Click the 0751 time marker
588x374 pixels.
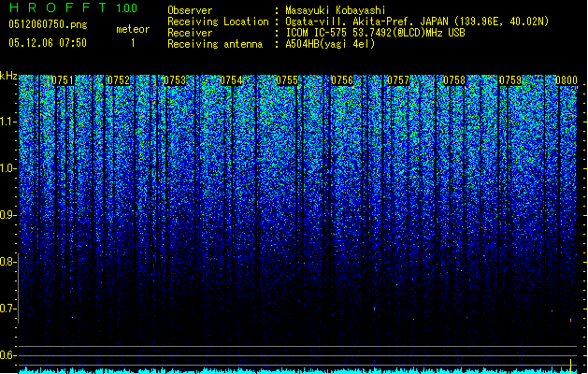63,80
